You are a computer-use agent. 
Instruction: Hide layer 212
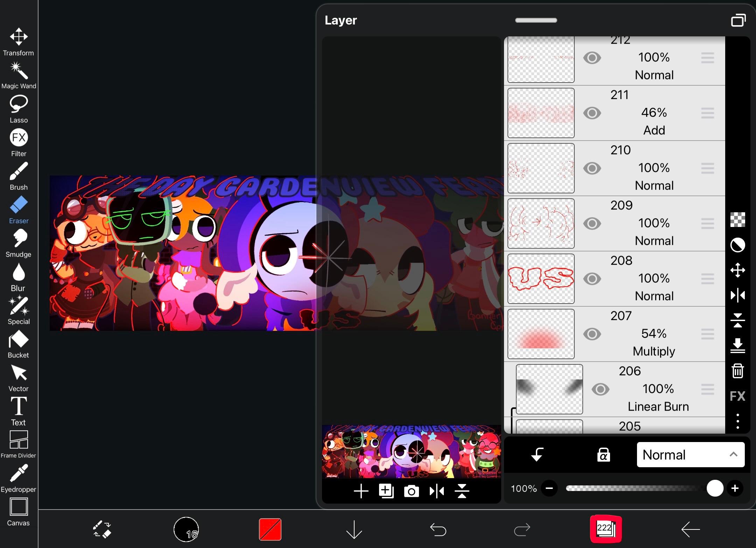tap(592, 58)
